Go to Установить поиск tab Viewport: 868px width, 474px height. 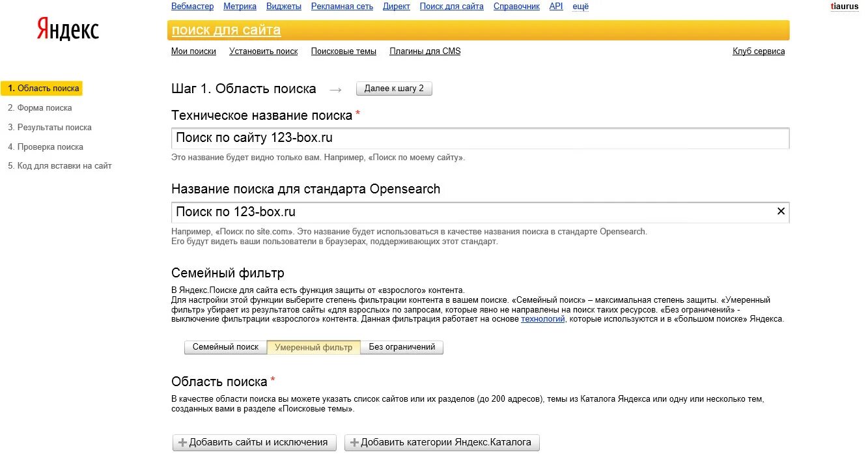click(x=264, y=51)
